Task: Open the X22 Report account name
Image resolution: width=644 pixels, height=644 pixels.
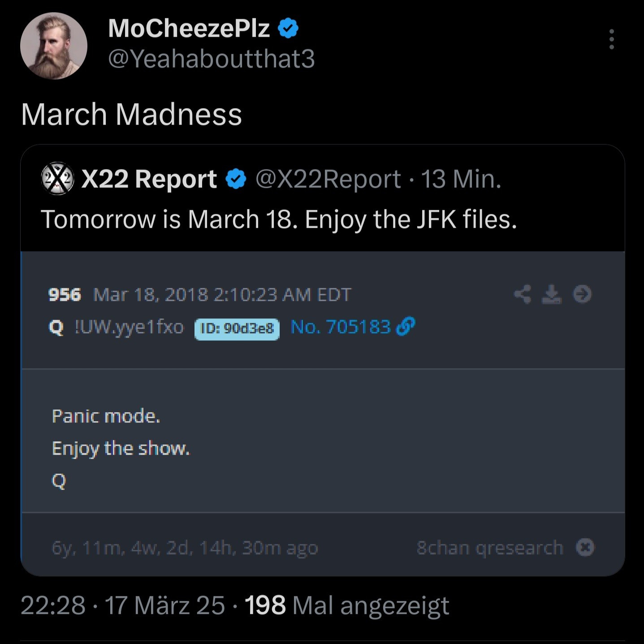Action: [x=149, y=179]
